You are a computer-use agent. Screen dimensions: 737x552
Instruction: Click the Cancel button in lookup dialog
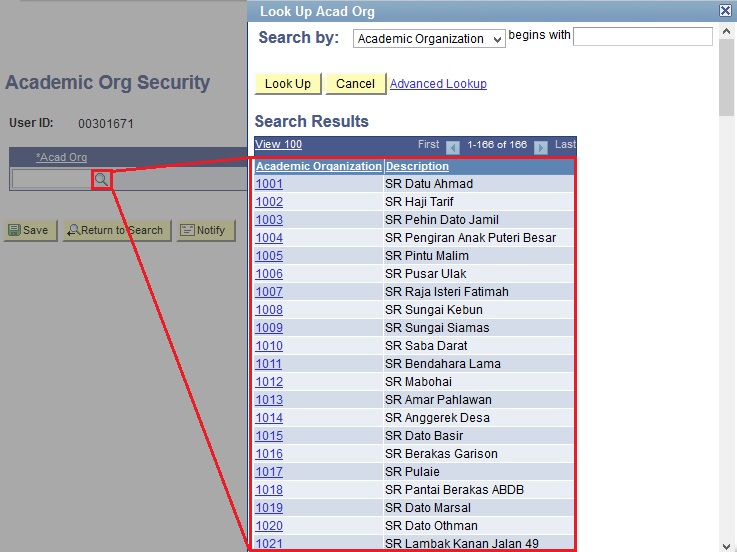tap(355, 84)
